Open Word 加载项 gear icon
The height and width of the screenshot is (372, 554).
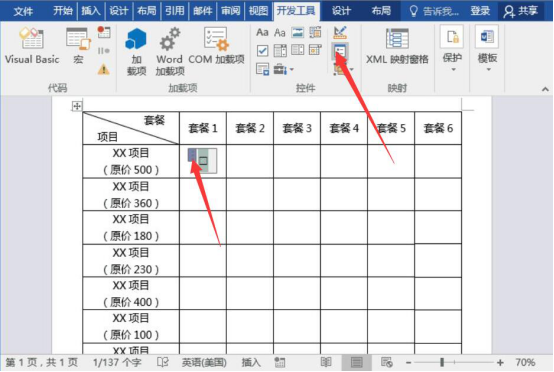coord(170,52)
